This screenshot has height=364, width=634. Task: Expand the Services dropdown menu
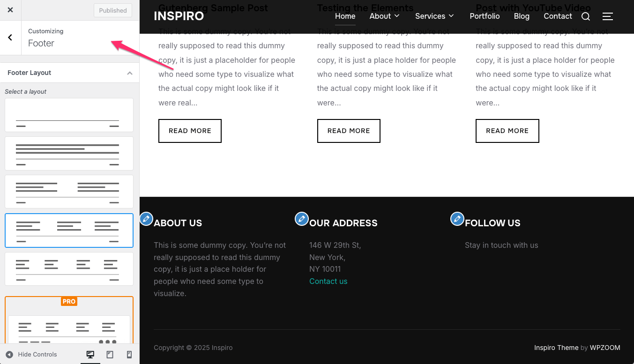[434, 16]
